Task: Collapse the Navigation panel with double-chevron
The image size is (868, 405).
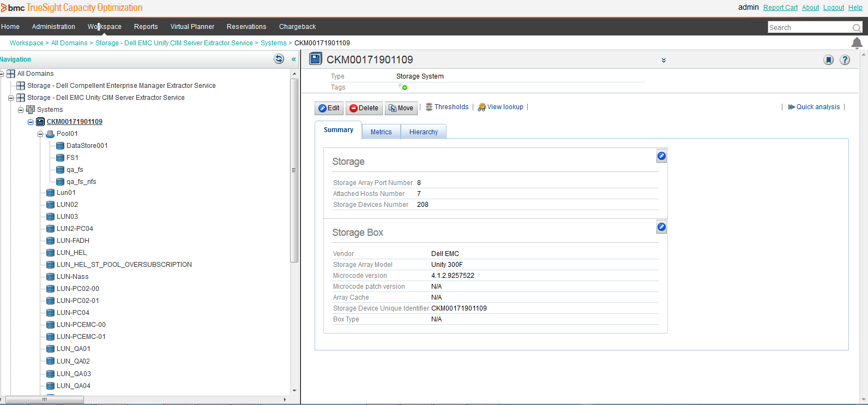Action: point(293,59)
